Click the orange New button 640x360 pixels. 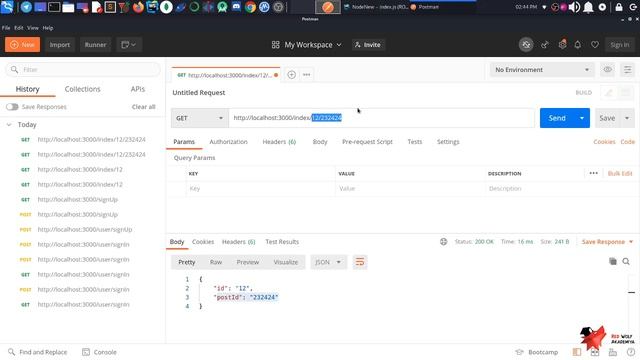point(22,44)
